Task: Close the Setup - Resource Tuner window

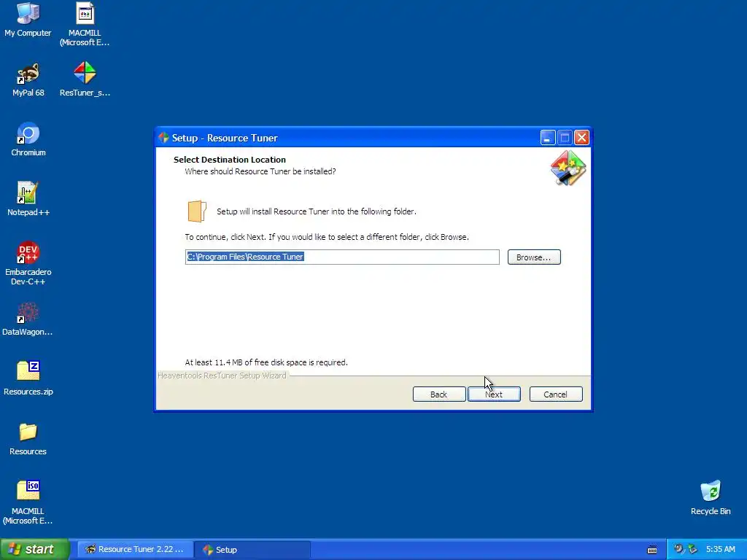Action: pos(581,138)
